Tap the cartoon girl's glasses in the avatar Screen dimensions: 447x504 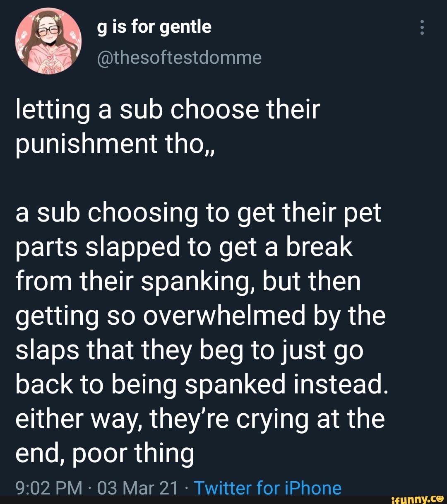tap(49, 30)
